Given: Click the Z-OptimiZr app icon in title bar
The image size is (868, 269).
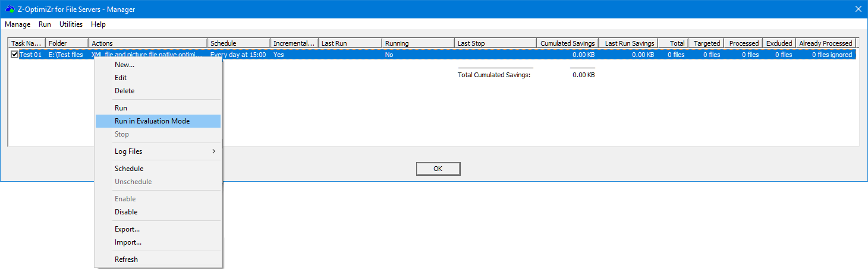Looking at the screenshot, I should pyautogui.click(x=10, y=9).
